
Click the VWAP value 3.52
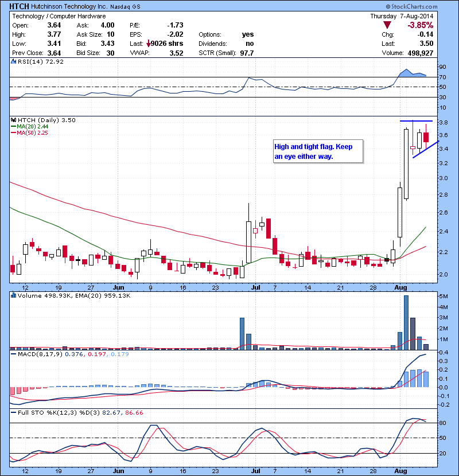coord(177,53)
